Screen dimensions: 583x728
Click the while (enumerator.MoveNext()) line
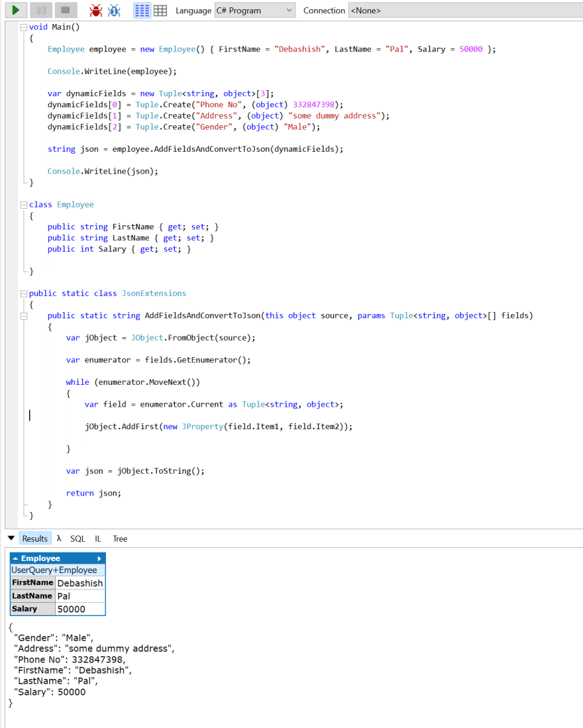point(132,383)
